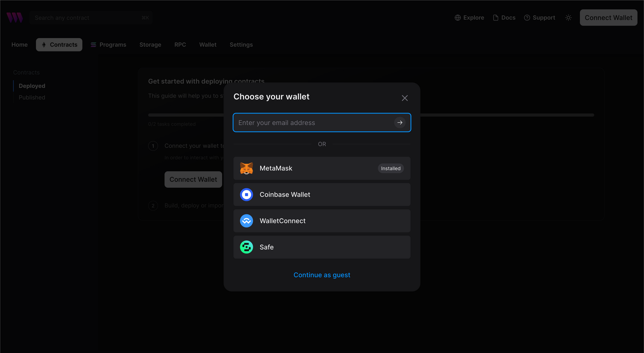Click Continue as guest
644x353 pixels.
[322, 275]
